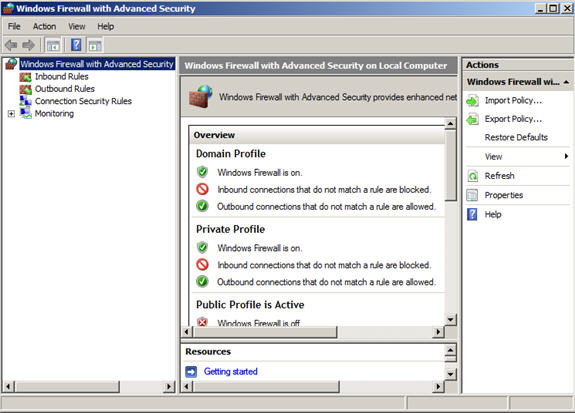The width and height of the screenshot is (575, 413).
Task: Click the Properties icon in Actions pane
Action: (472, 195)
